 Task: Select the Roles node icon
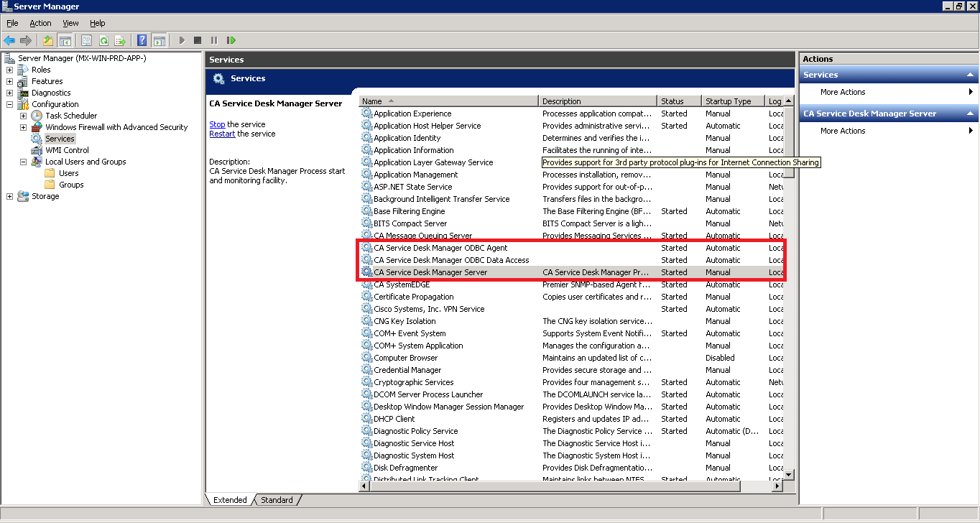(23, 70)
